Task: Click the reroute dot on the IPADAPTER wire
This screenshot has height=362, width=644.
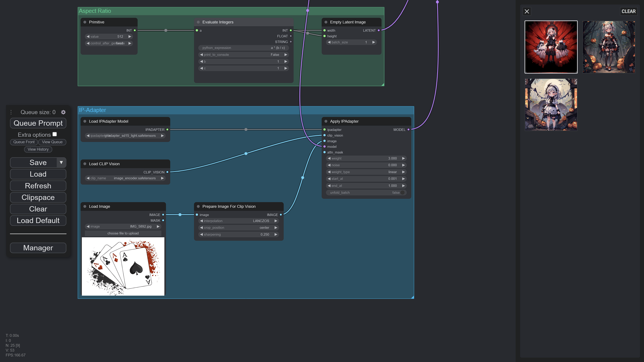Action: tap(246, 130)
